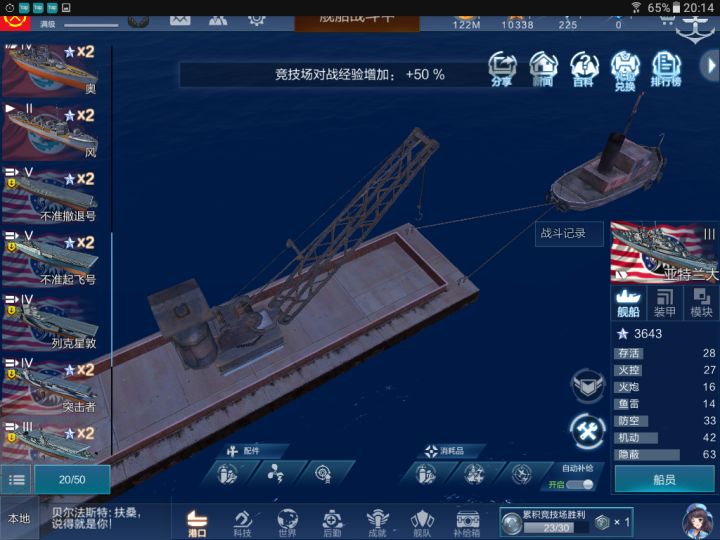Image resolution: width=720 pixels, height=540 pixels.
Task: Tap the 贝尔法斯特 chat message text
Action: [x=96, y=518]
